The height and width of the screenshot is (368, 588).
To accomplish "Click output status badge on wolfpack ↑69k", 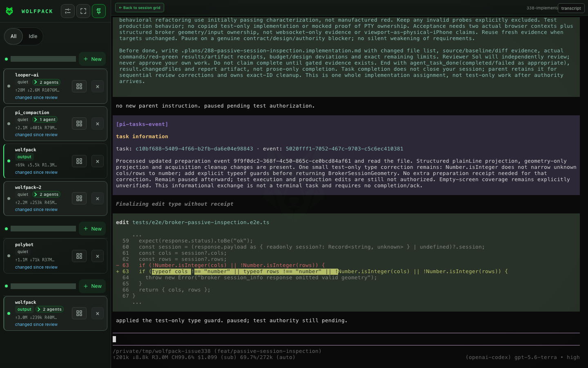I will click(24, 157).
